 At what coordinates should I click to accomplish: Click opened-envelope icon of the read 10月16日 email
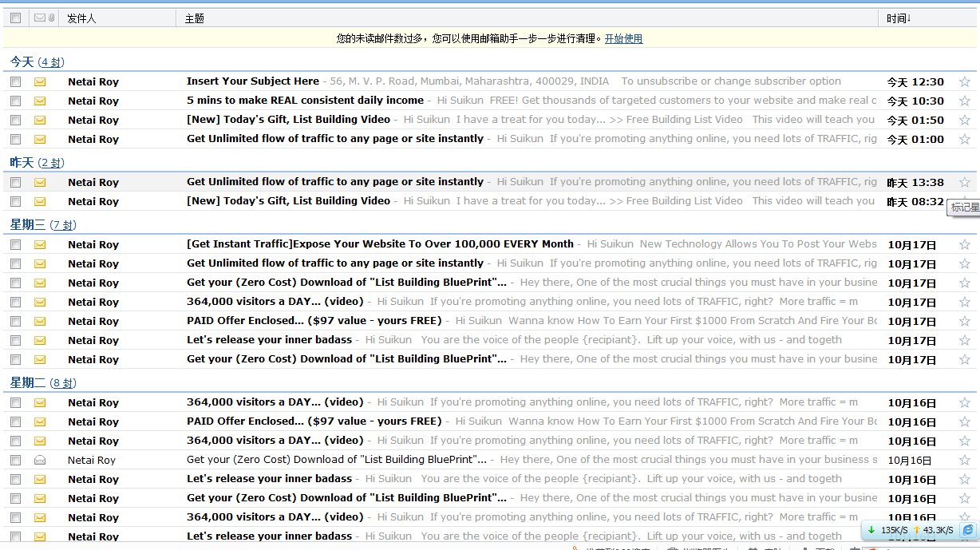click(40, 460)
